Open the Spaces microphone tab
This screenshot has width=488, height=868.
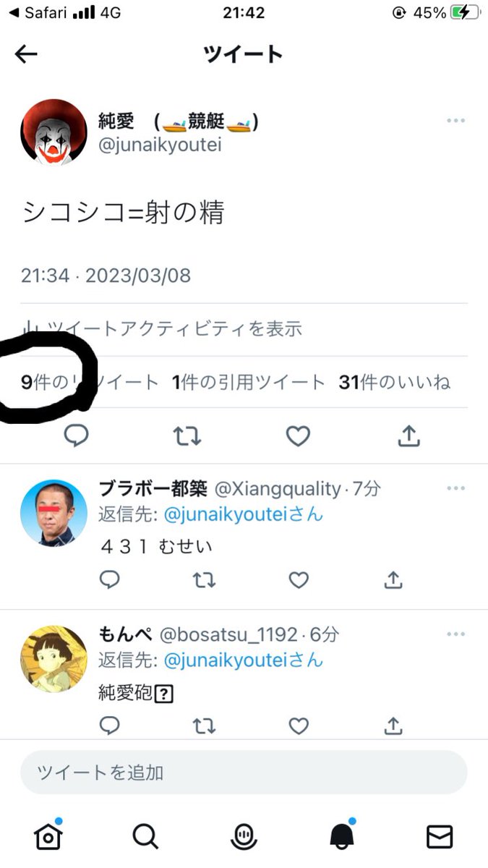243,836
